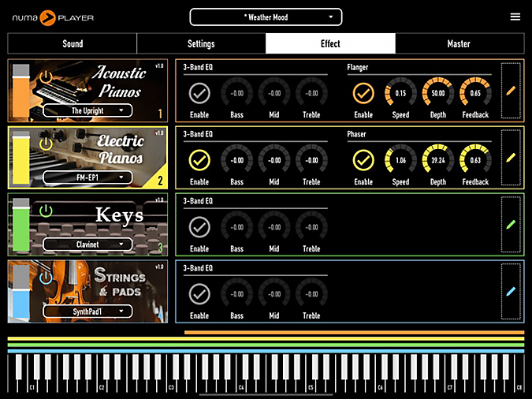
Task: Open the hamburger menu
Action: tap(515, 17)
